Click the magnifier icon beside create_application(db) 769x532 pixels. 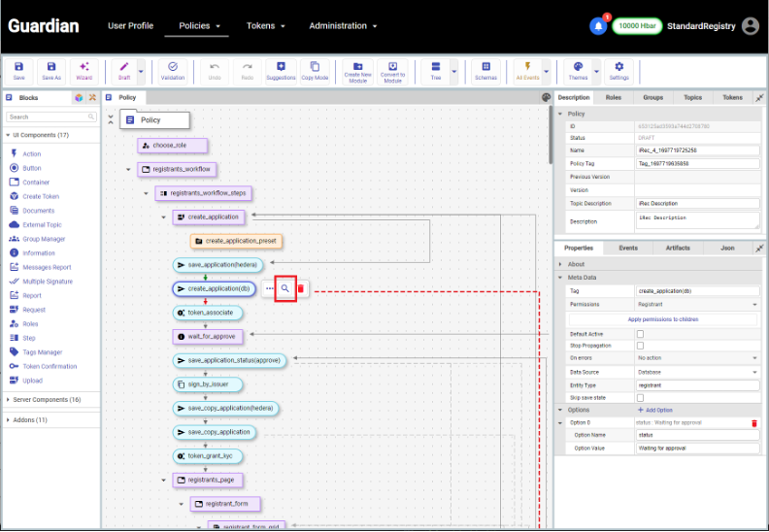tap(284, 288)
